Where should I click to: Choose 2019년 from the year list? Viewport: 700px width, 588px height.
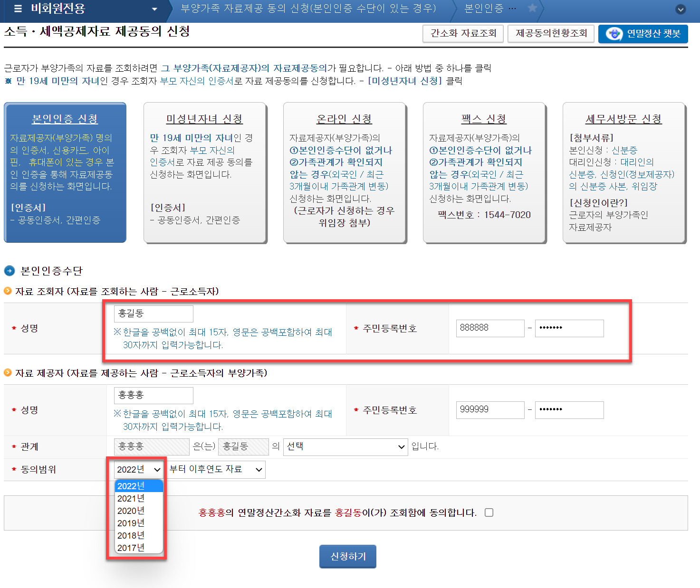coord(139,523)
